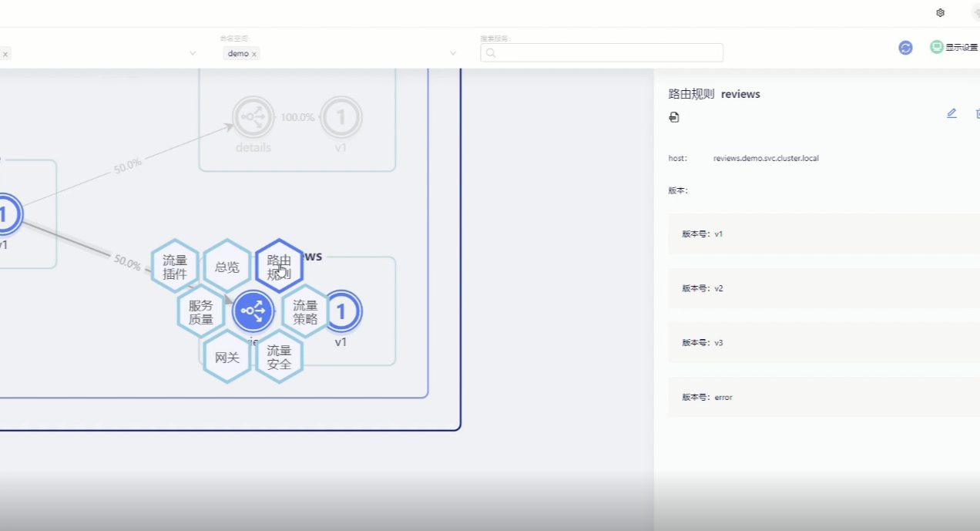This screenshot has width=980, height=531.
Task: Expand the demo namespace dropdown
Action: click(453, 53)
